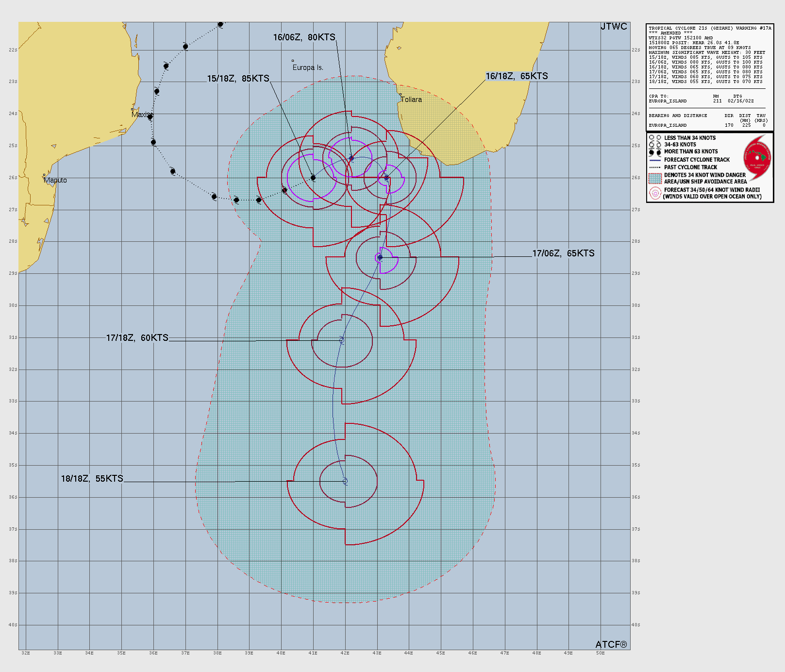Image resolution: width=785 pixels, height=672 pixels.
Task: Click the 18/18Z forecast position cyclone symbol
Action: click(345, 481)
